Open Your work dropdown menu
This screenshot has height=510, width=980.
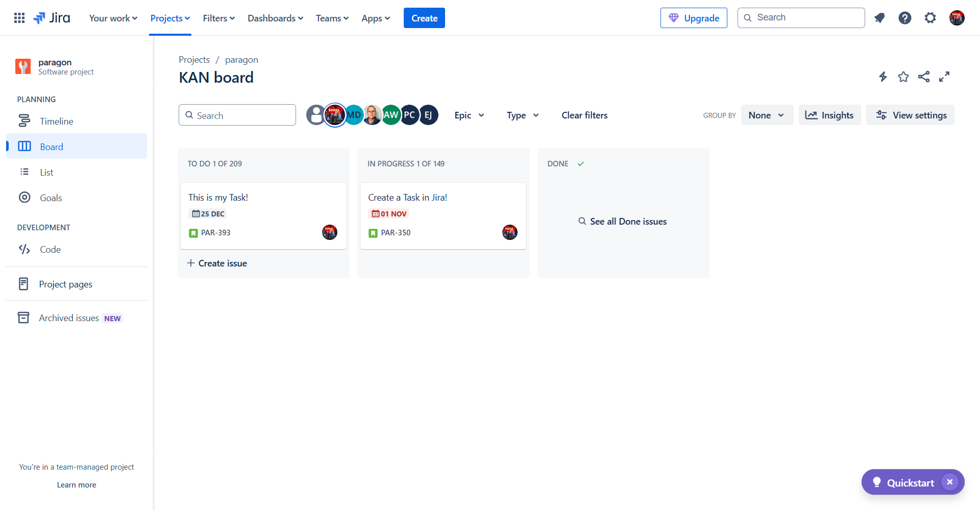point(113,18)
